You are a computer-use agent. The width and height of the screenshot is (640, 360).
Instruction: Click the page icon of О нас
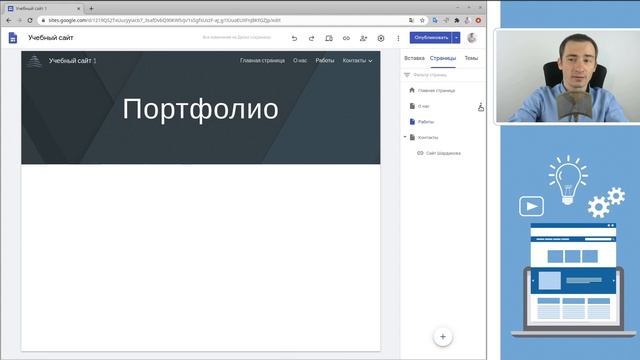tap(412, 106)
